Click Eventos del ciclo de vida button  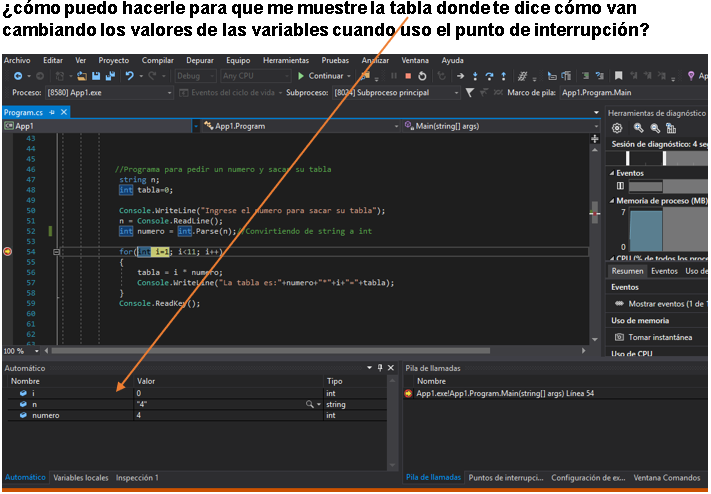(x=229, y=93)
